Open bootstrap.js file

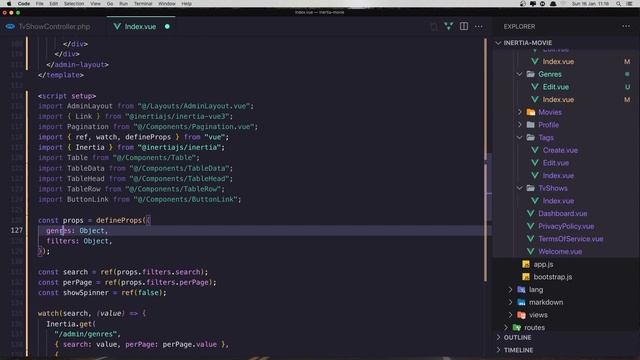coord(553,277)
